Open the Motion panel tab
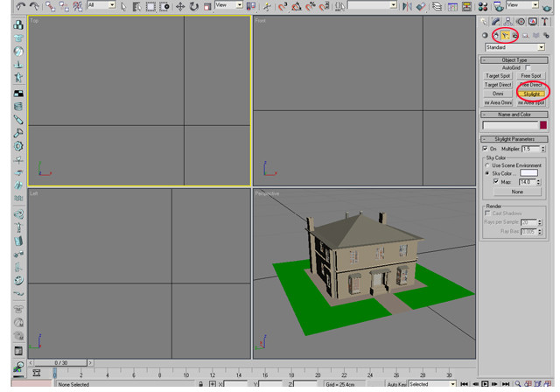 pos(520,21)
